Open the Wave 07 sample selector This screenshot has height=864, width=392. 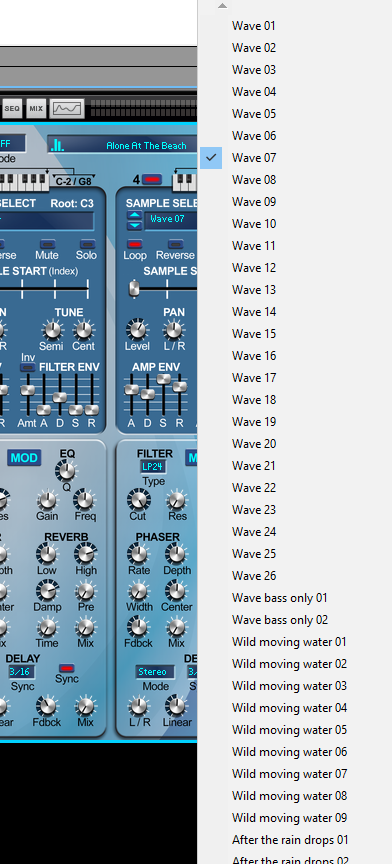click(170, 219)
